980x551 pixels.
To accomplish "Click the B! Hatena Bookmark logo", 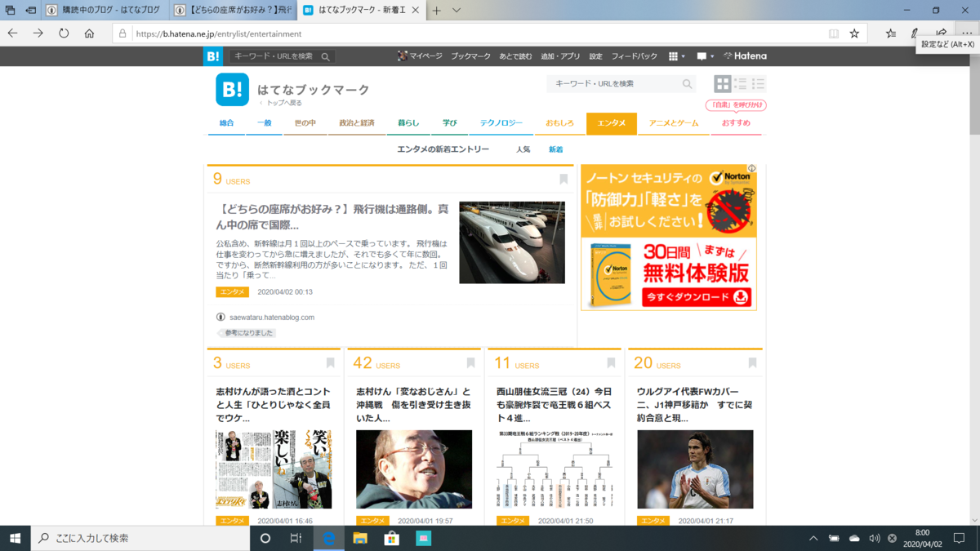I will 231,90.
